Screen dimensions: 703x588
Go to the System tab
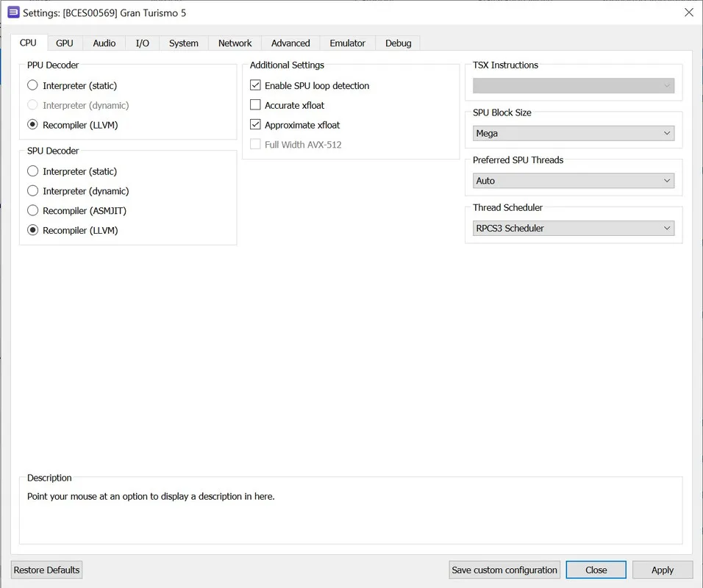183,43
